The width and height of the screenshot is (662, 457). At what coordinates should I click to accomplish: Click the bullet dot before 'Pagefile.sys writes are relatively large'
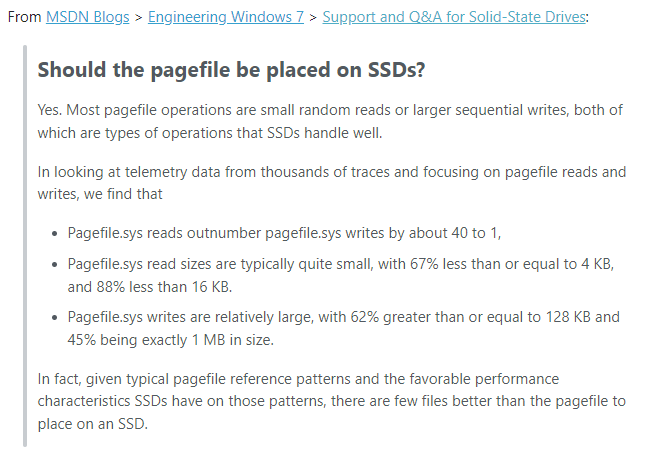(54, 318)
